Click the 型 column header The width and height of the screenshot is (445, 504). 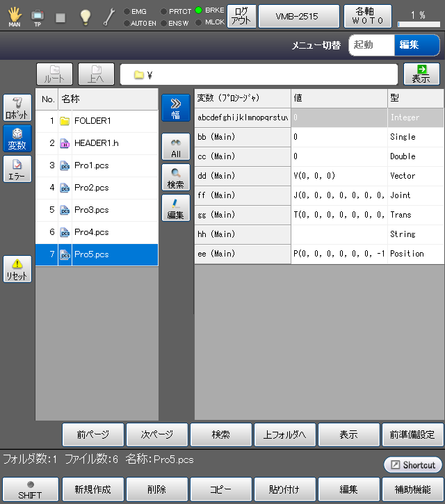[415, 98]
